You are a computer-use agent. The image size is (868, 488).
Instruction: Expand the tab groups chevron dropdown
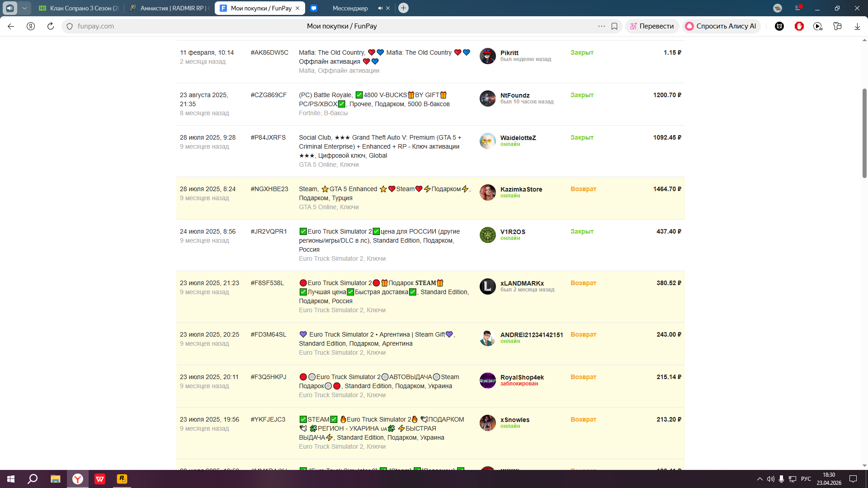click(x=24, y=8)
